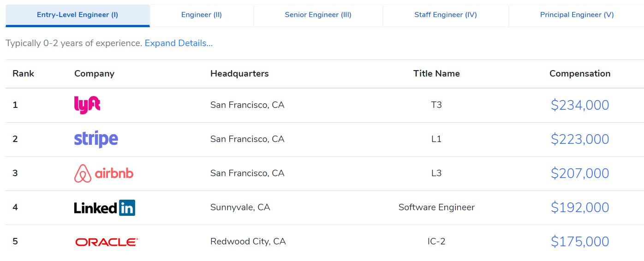Click the Rank column header

point(23,74)
